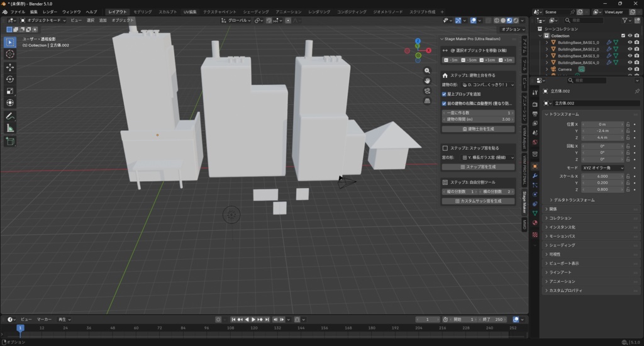Open the オブジェクトモード dropdown
Screen dimensions: 644x346
(43, 20)
